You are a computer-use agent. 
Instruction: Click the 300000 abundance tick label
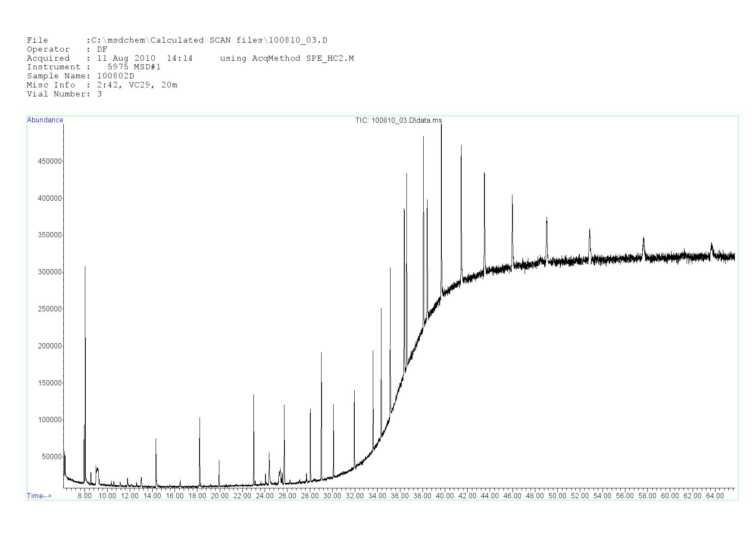[50, 272]
